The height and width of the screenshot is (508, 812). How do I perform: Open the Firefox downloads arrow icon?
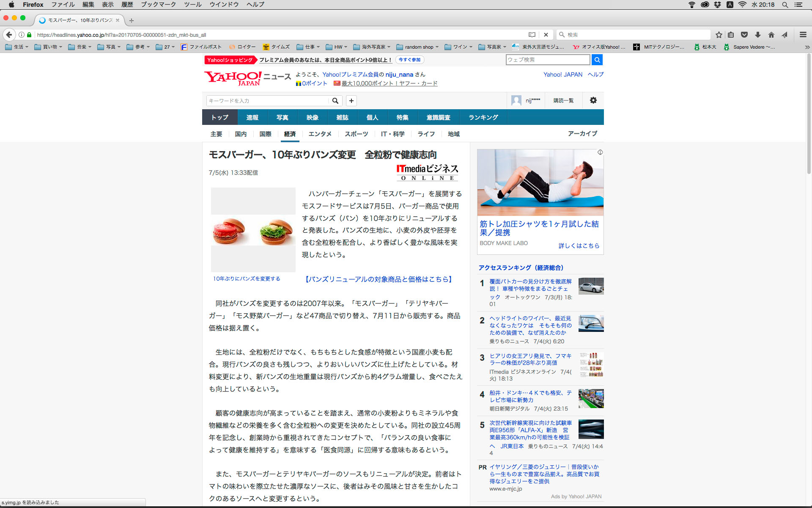coord(758,35)
